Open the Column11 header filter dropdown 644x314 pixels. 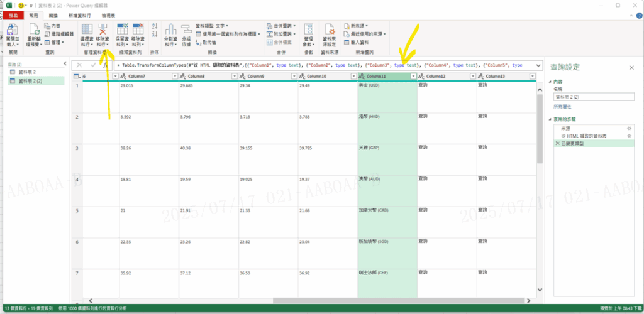[x=413, y=76]
